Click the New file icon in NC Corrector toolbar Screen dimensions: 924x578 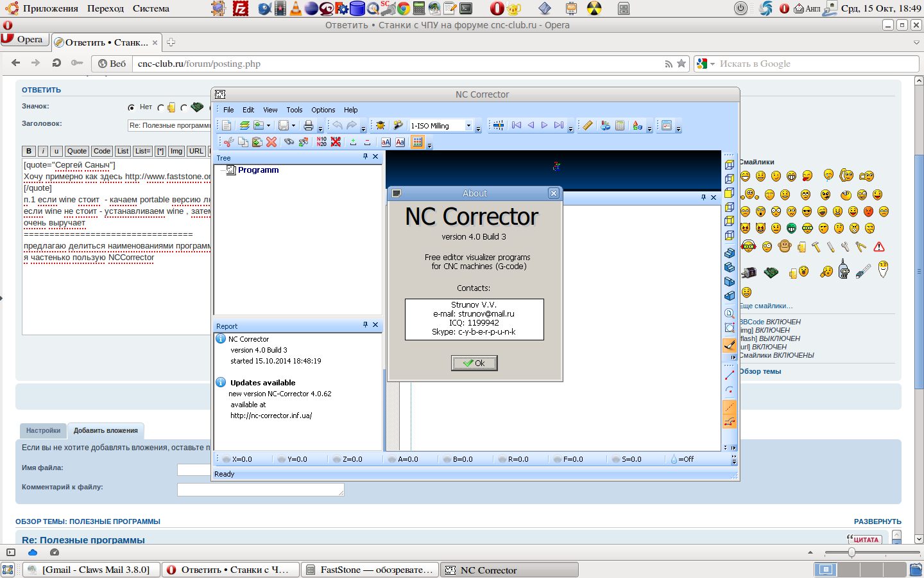click(x=227, y=126)
